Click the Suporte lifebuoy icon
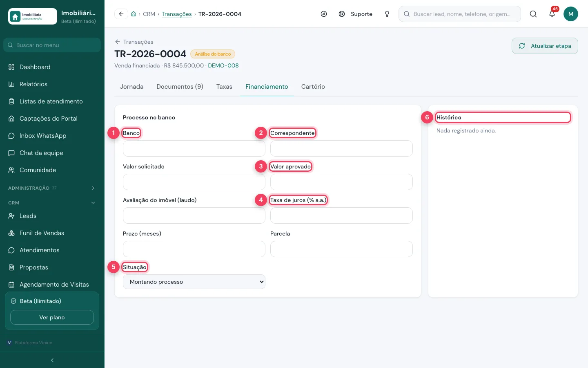 coord(342,14)
